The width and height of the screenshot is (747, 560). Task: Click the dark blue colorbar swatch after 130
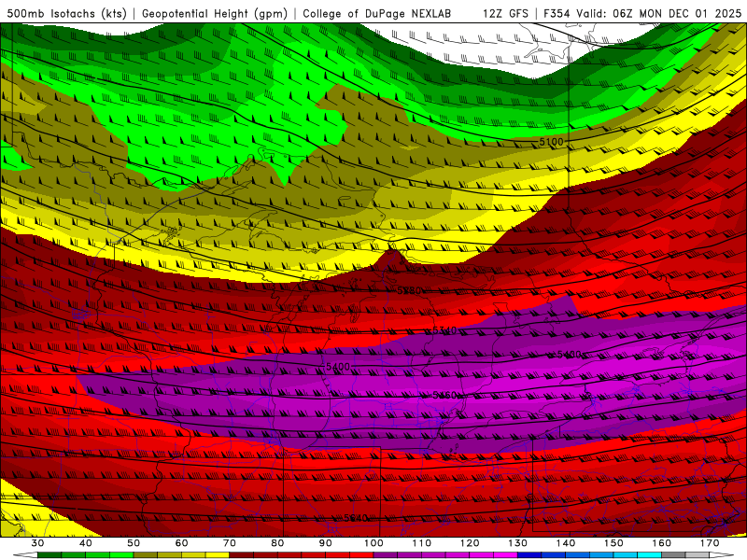click(529, 555)
